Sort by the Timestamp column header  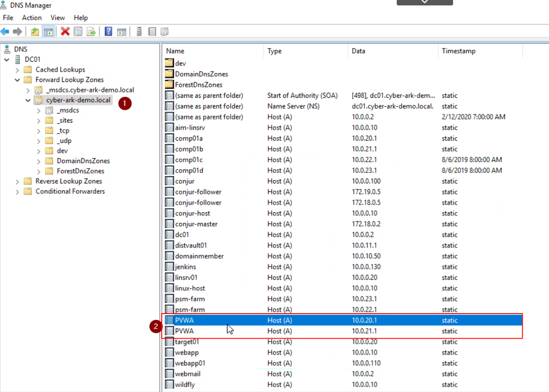[480, 51]
